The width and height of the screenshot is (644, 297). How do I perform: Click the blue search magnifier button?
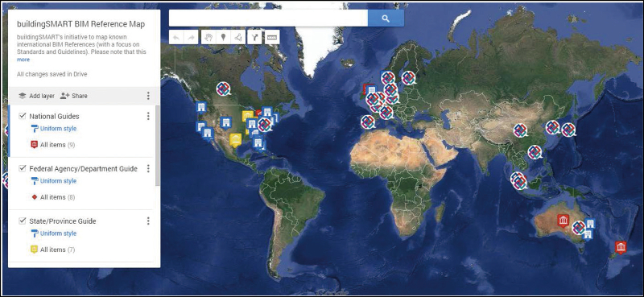click(386, 19)
